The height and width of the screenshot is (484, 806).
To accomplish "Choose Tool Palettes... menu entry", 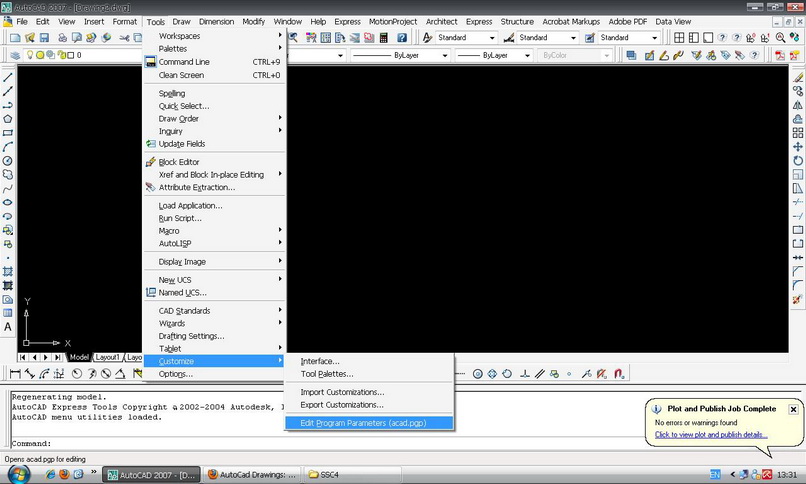I will pos(369,374).
